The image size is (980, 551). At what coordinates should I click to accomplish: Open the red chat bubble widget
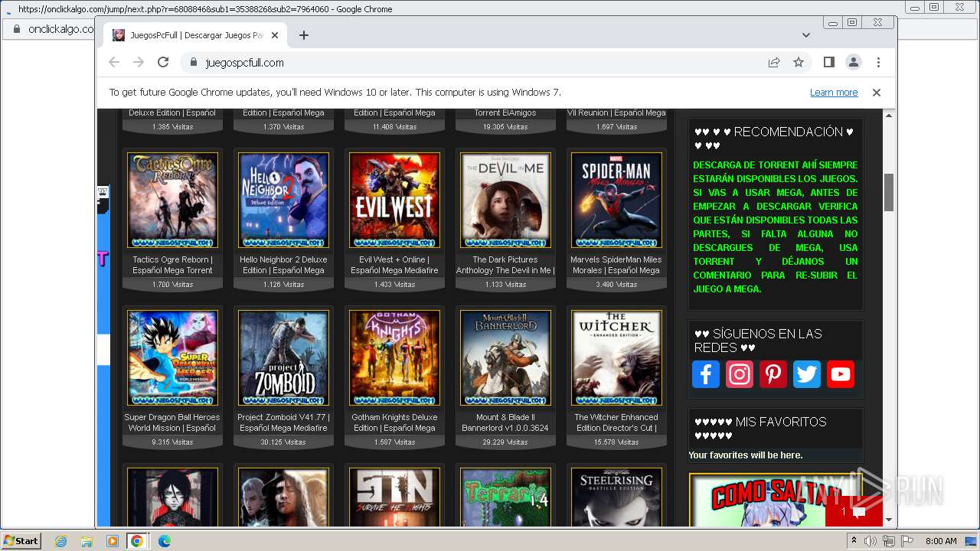(x=854, y=511)
